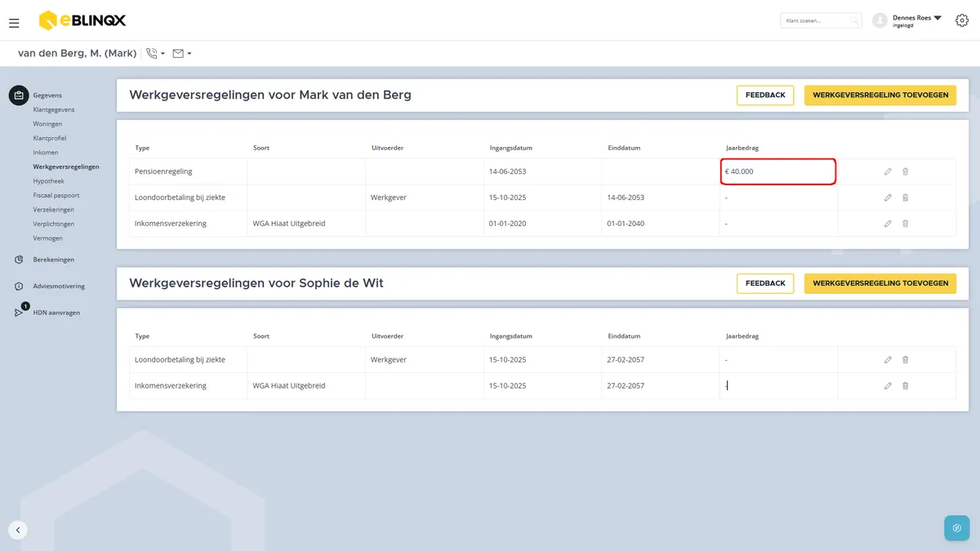The width and height of the screenshot is (980, 551).
Task: Click the Adviesmotivering info icon
Action: click(19, 287)
